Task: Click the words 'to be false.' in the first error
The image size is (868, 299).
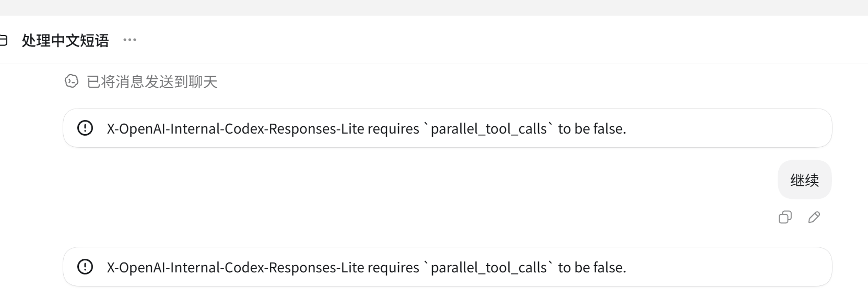Action: [x=592, y=129]
